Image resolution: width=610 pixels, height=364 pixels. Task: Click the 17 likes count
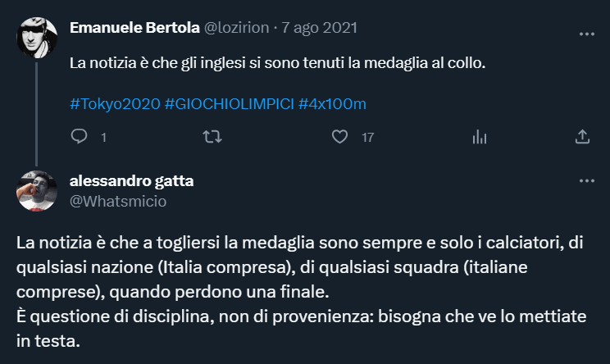tap(367, 138)
